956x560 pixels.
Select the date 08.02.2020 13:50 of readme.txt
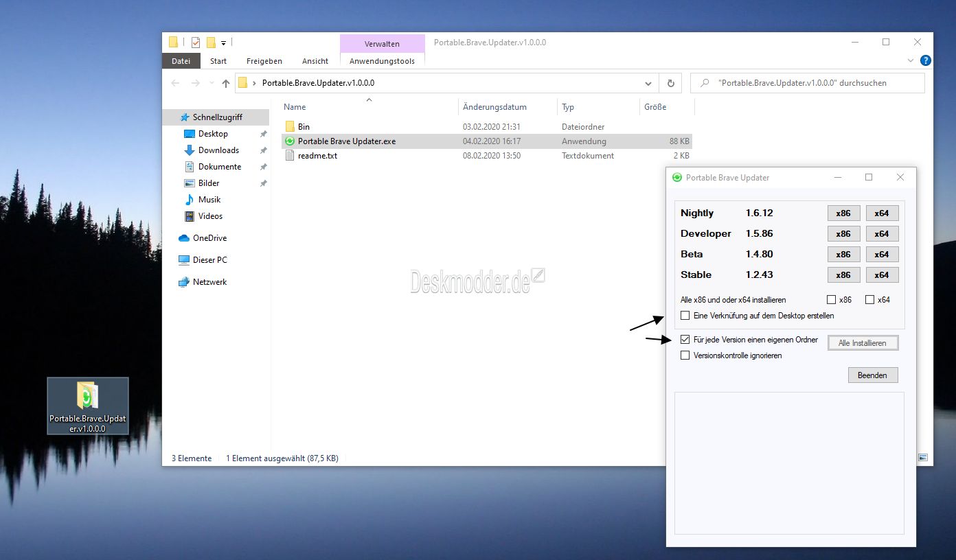(492, 156)
